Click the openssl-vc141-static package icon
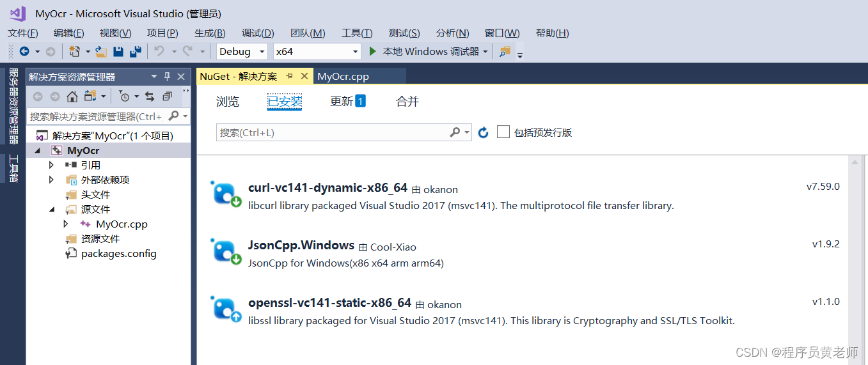 coord(226,308)
